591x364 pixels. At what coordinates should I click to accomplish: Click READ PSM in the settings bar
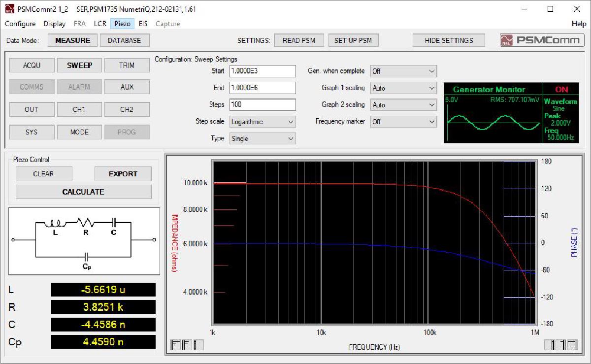[x=299, y=40]
